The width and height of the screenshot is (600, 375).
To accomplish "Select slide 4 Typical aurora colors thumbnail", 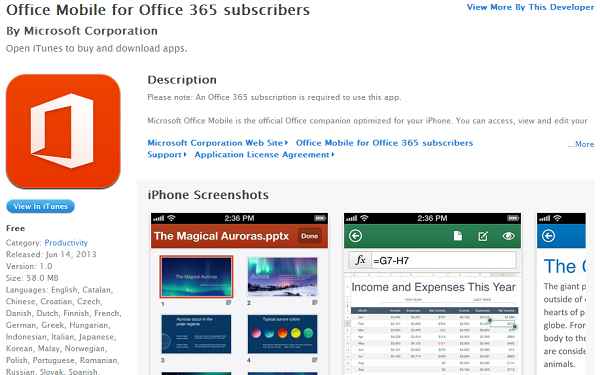I will coord(282,334).
